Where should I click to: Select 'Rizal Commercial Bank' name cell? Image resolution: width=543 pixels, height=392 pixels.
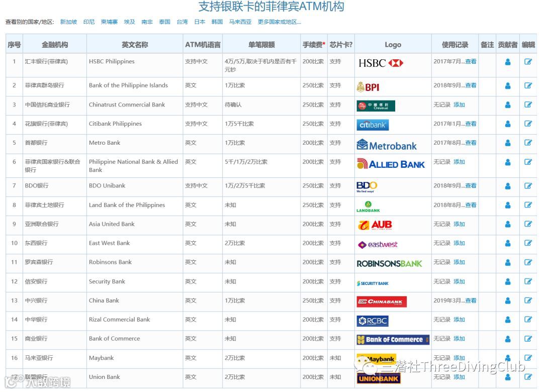point(119,320)
